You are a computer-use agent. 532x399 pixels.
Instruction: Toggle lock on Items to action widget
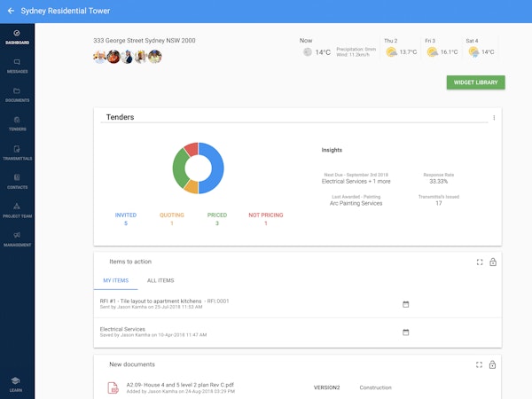coord(493,262)
